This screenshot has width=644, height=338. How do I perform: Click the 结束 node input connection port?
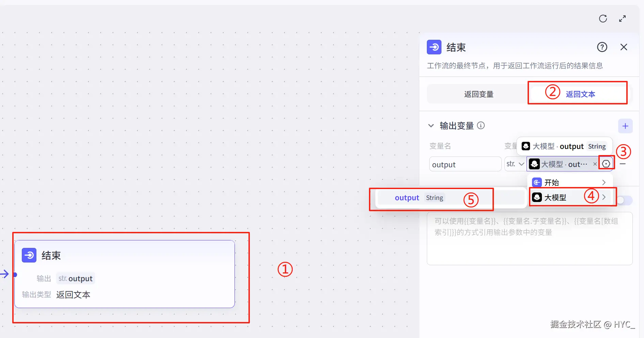[15, 274]
